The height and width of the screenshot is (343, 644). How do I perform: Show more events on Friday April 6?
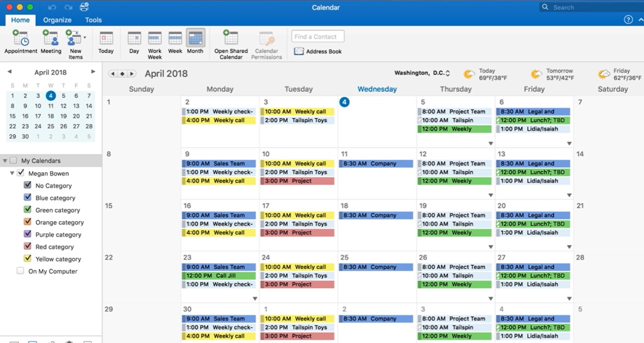pyautogui.click(x=569, y=143)
